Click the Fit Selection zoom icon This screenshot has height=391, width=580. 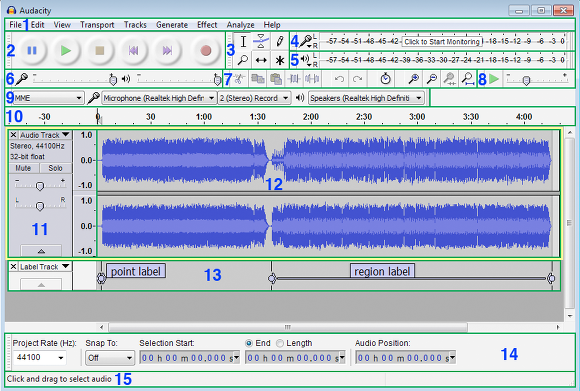449,79
